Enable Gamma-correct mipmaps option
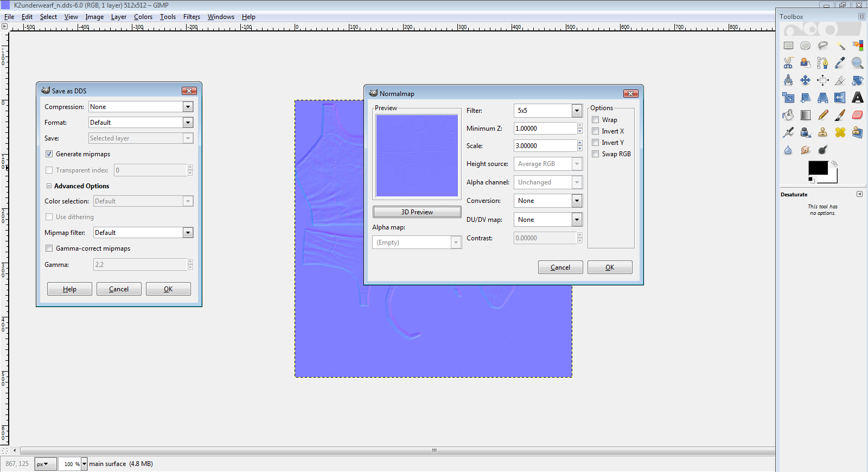868x472 pixels. point(49,248)
